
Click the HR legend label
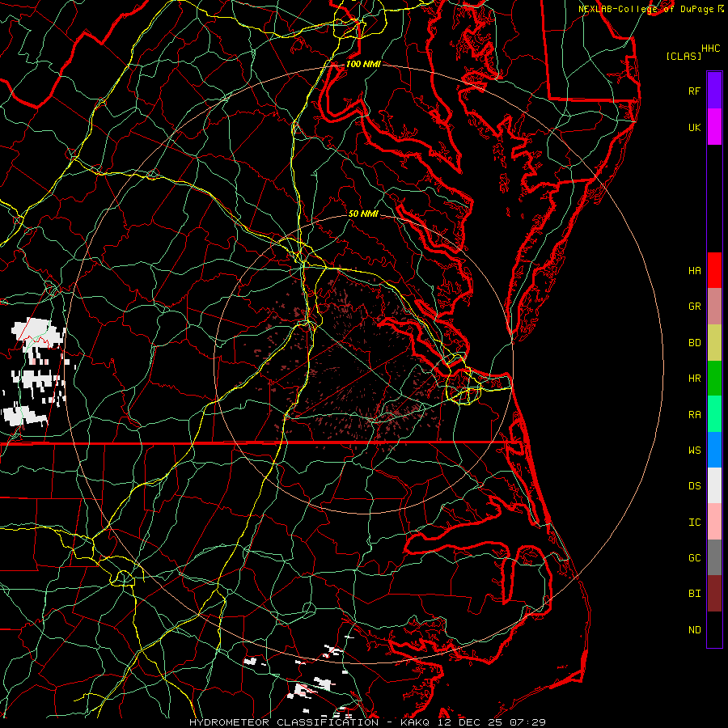(694, 379)
